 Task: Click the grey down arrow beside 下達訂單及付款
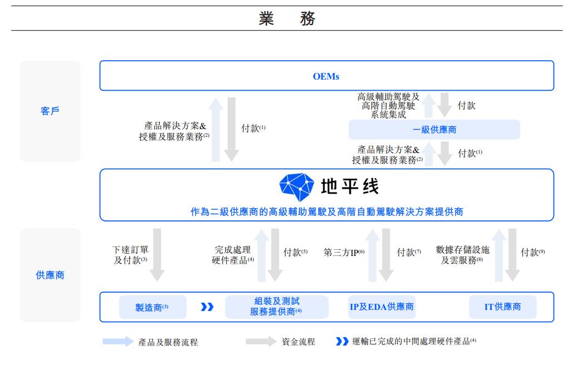[157, 255]
